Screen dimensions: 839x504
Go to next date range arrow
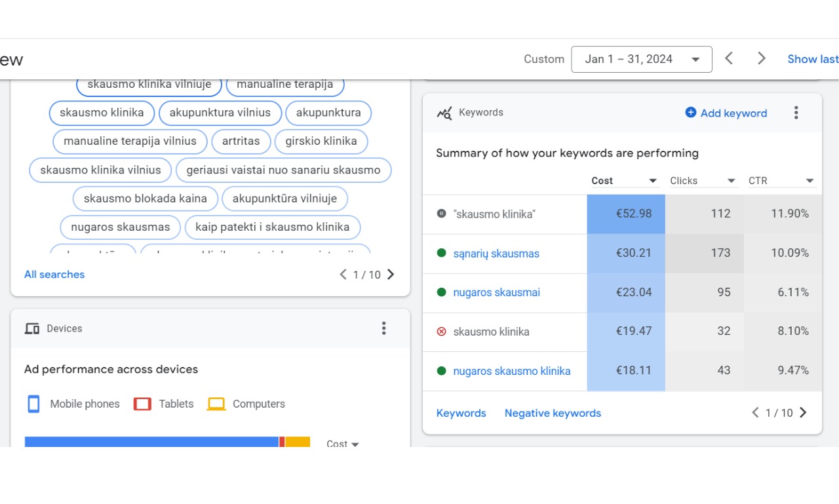tap(761, 59)
